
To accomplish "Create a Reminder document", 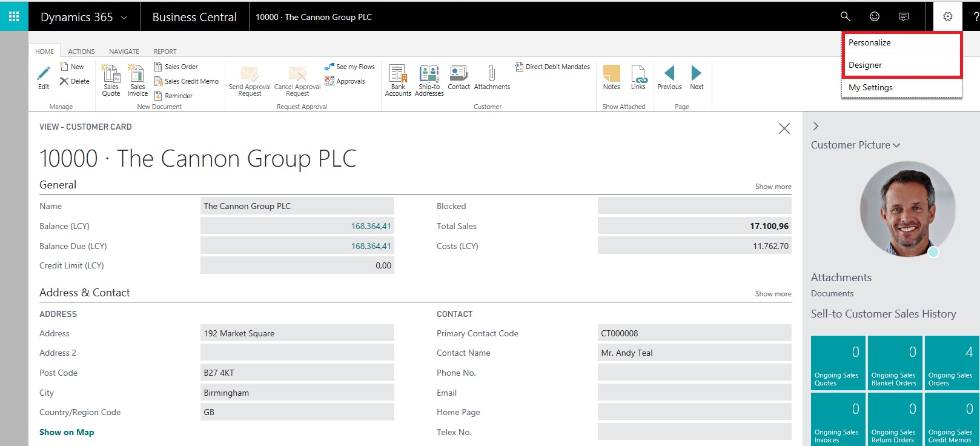I will 174,96.
